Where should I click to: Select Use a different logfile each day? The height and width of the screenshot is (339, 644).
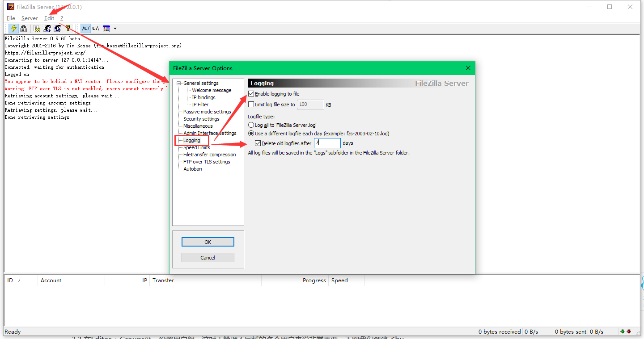tap(251, 134)
